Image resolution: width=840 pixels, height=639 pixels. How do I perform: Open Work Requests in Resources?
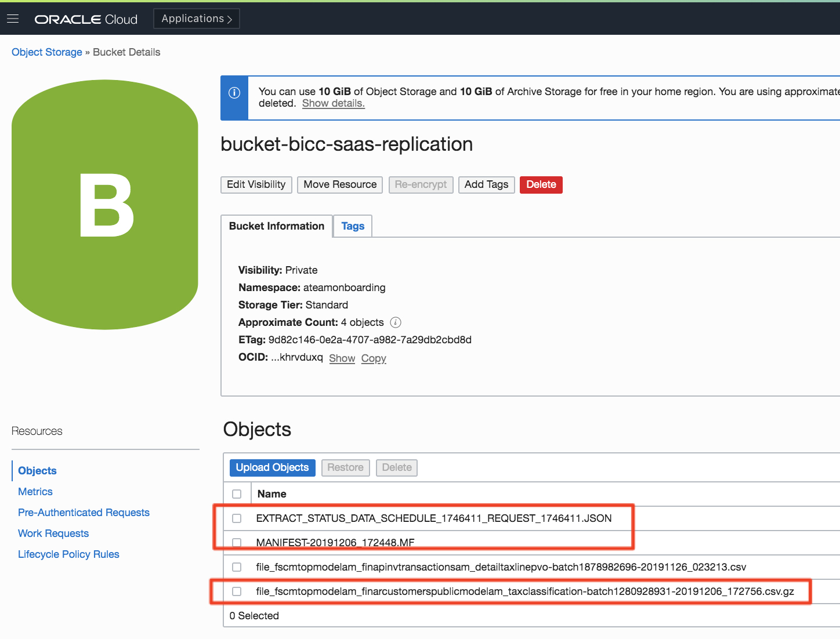click(x=53, y=533)
